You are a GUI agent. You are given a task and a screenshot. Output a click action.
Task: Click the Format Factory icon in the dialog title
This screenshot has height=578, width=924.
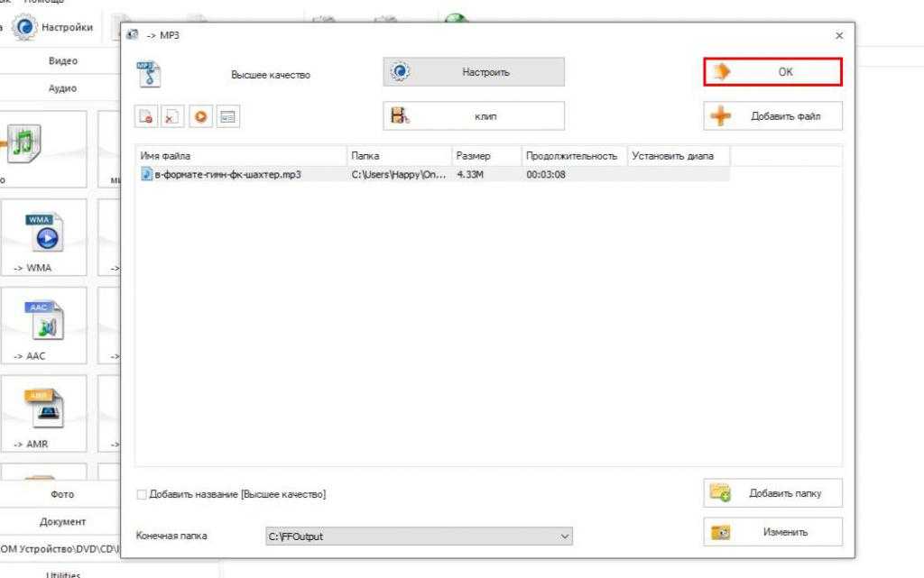click(x=133, y=35)
